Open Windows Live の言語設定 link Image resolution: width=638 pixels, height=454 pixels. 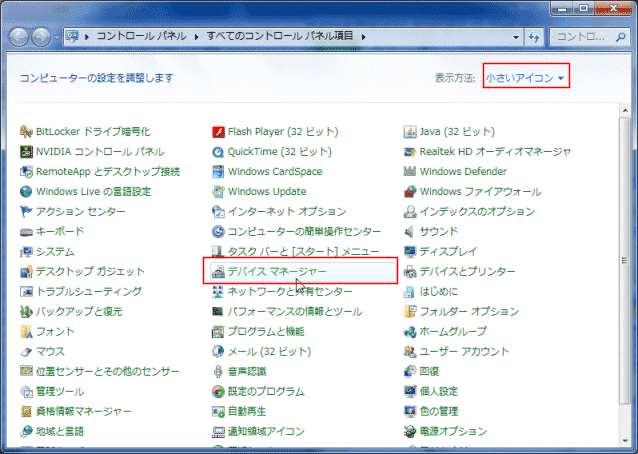coord(94,192)
